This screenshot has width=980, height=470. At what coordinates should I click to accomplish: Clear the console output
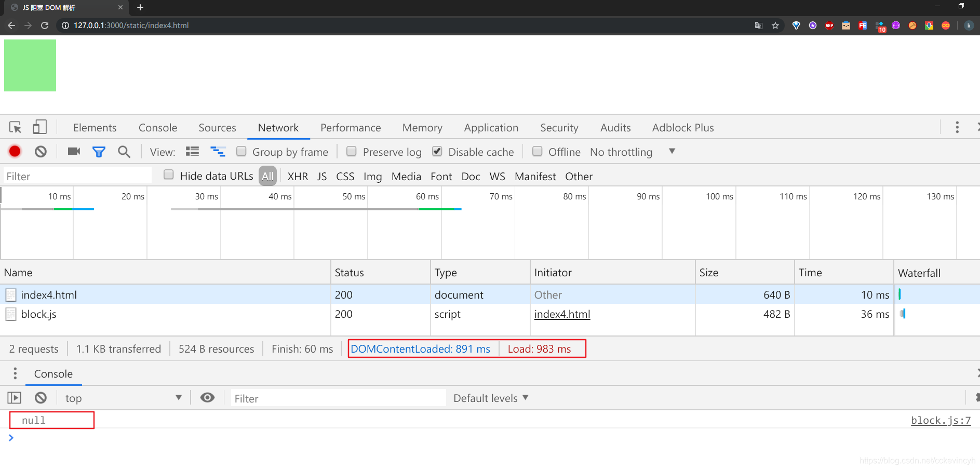coord(41,398)
